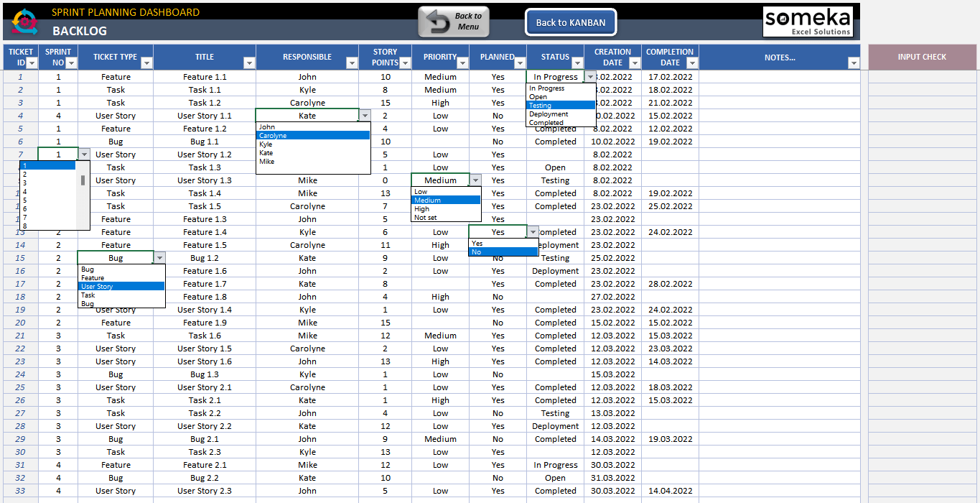The width and height of the screenshot is (980, 503).
Task: Open the Ticket Type column filter arrow
Action: point(146,63)
